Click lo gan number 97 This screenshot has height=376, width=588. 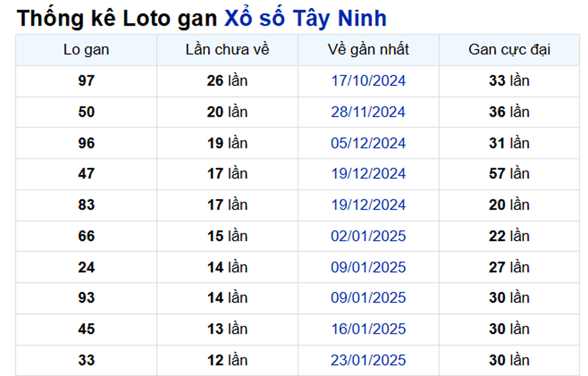86,81
